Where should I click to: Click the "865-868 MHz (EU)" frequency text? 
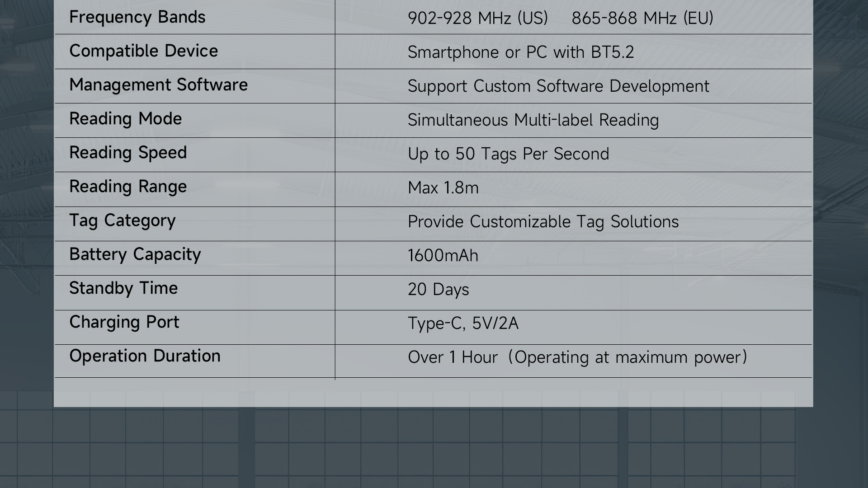click(642, 18)
